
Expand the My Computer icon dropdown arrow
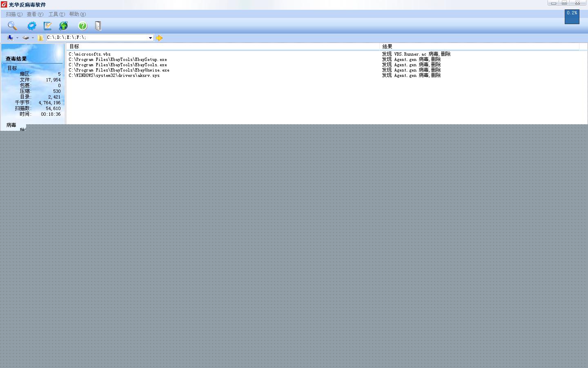coord(17,38)
